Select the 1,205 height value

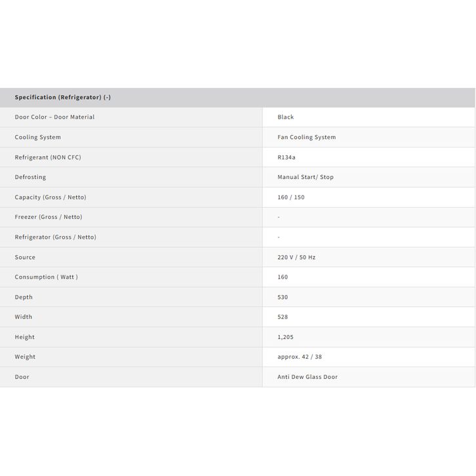(285, 338)
